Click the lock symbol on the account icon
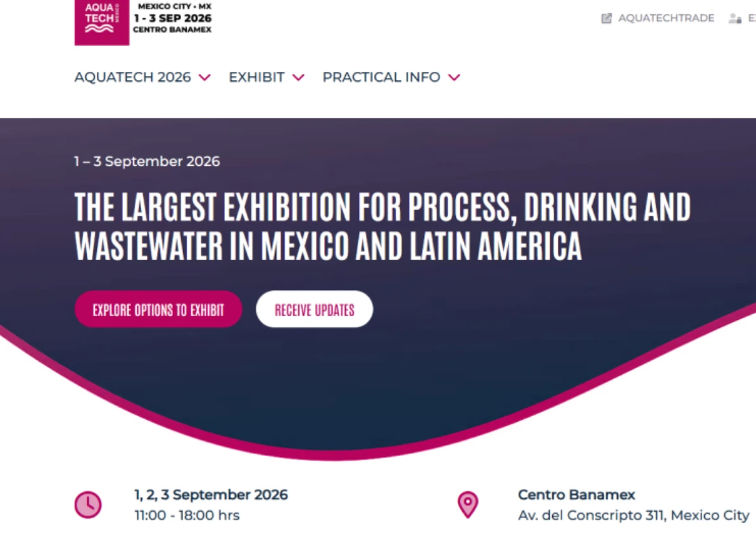Screen dimensions: 756x542 [x=739, y=20]
